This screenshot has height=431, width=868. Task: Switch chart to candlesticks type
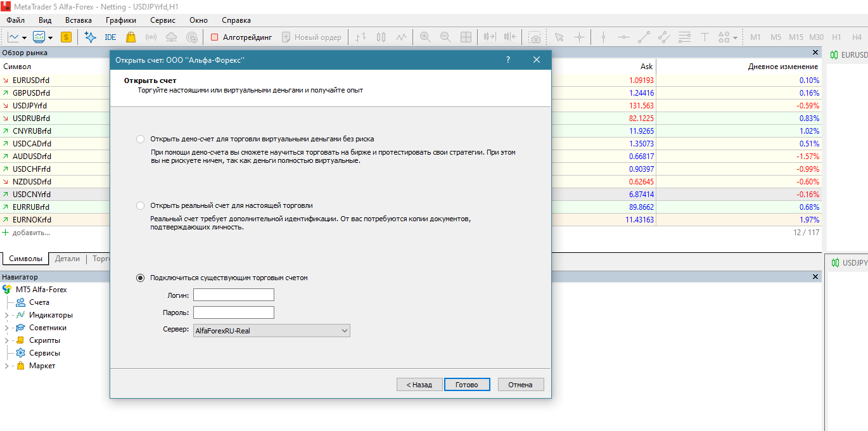381,37
